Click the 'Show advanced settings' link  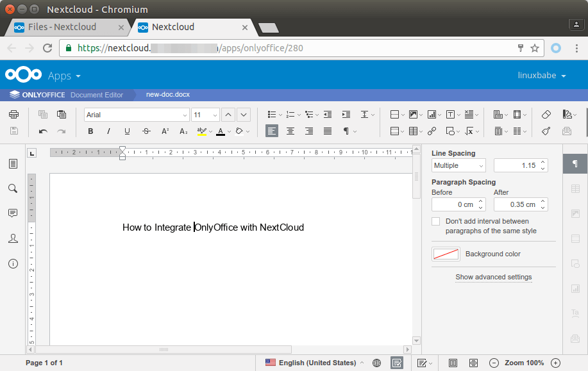(493, 277)
